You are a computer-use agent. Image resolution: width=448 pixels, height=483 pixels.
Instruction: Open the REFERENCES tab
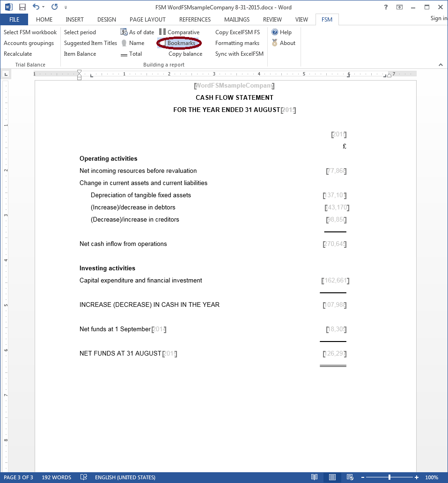coord(195,19)
